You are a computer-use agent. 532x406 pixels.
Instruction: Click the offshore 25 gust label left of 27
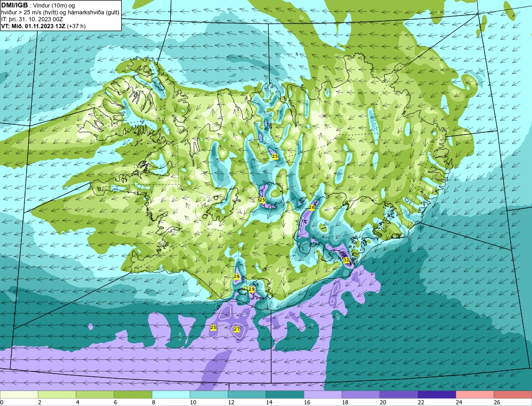213,327
